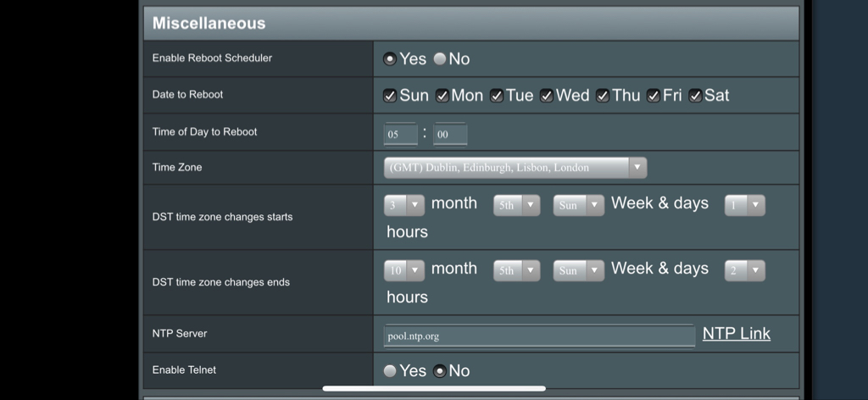Toggle the Mon reboot day checkbox
The width and height of the screenshot is (868, 400).
point(442,96)
